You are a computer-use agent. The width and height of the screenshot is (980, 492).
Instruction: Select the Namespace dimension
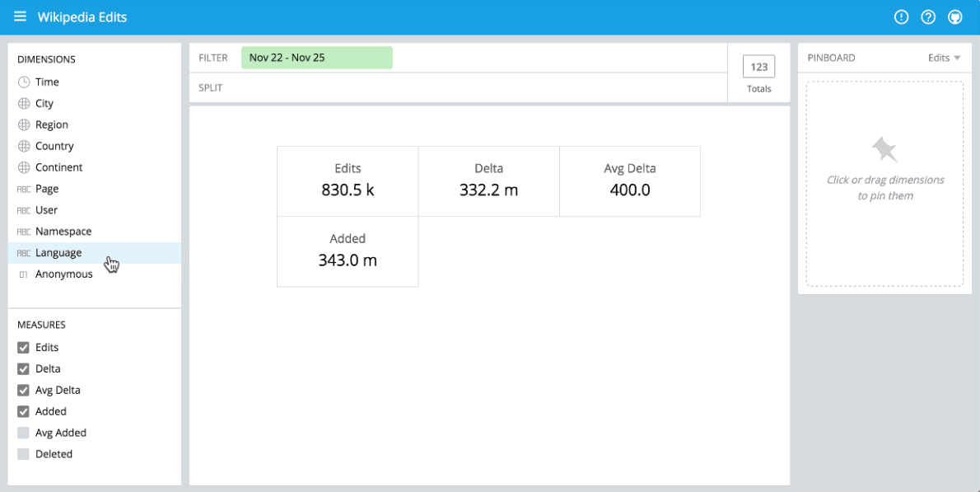pos(95,232)
